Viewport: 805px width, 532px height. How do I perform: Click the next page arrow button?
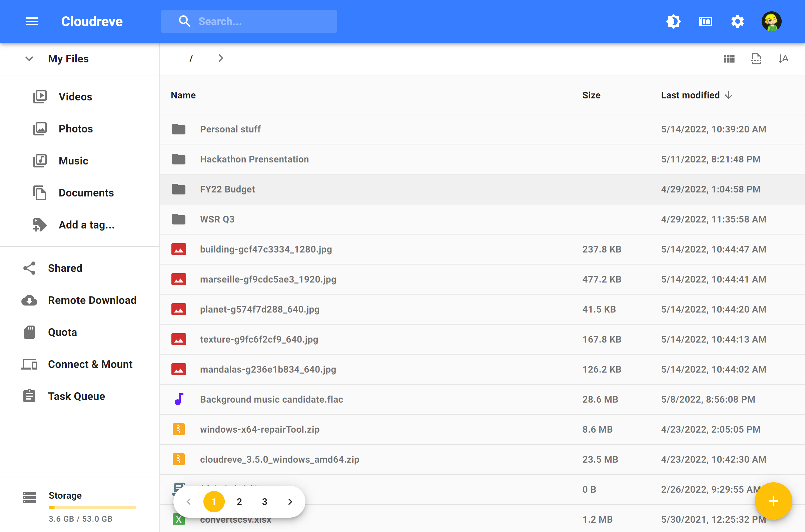290,502
